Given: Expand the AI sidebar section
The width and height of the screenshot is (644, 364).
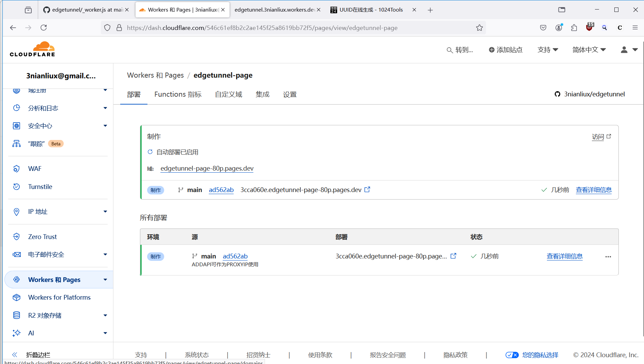Looking at the screenshot, I should (x=105, y=333).
